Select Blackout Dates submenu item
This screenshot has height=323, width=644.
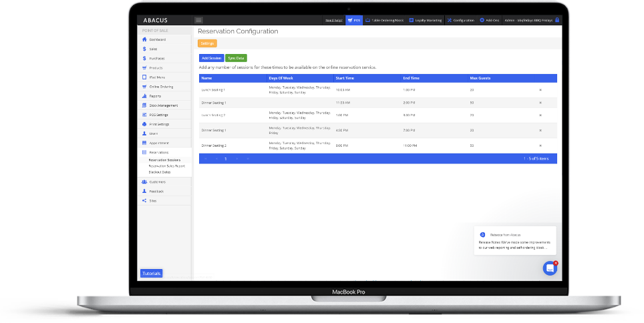160,172
